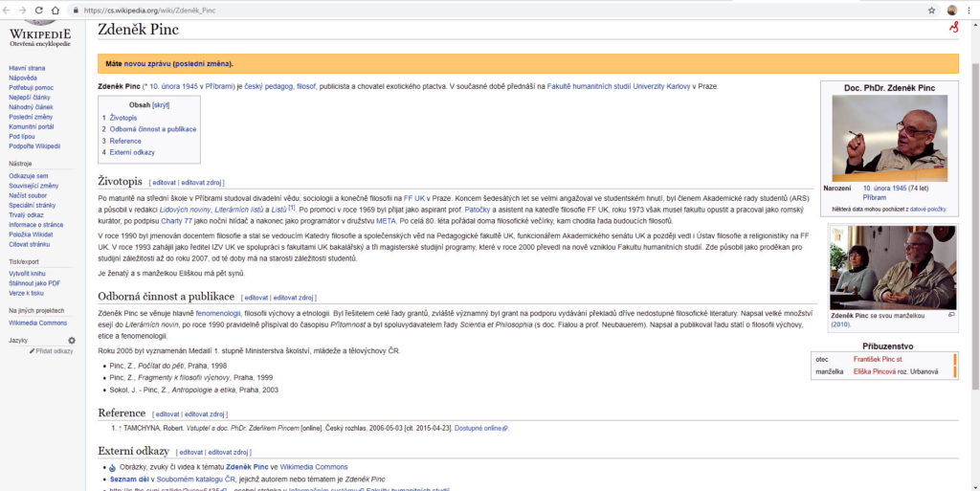Click the red Wikidata icon beside title
This screenshot has width=980, height=491.
(954, 28)
